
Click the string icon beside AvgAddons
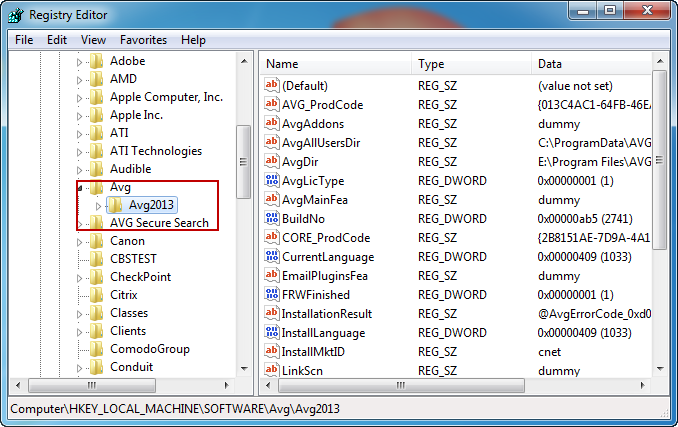272,123
